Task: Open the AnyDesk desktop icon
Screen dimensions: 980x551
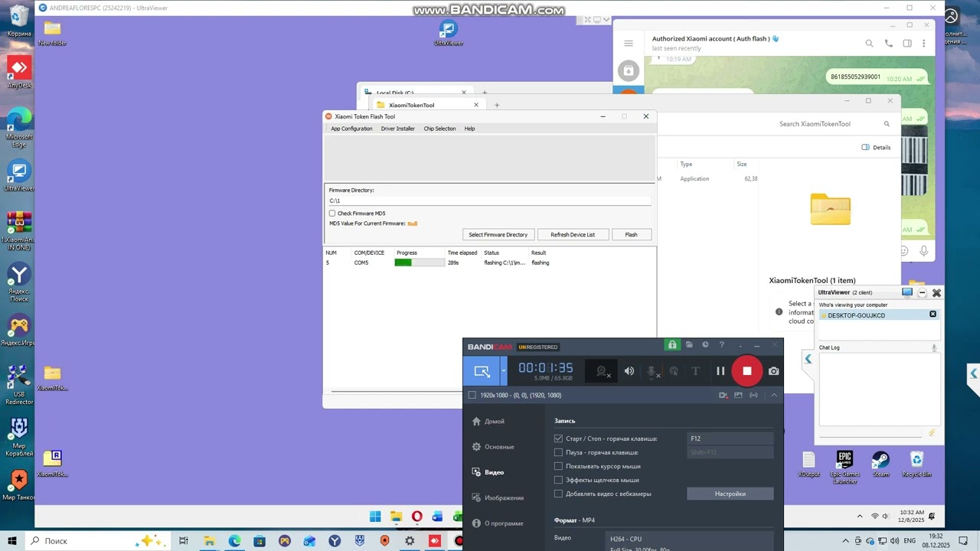Action: pos(19,72)
